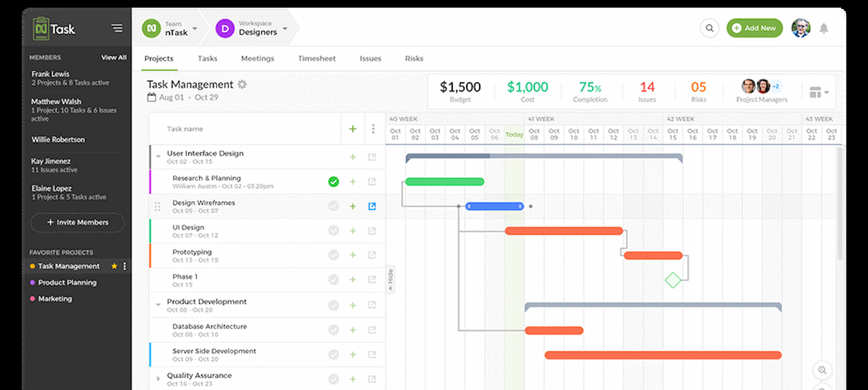Expand the Quality Assurance group
Viewport: 868px width, 390px height.
tap(158, 379)
